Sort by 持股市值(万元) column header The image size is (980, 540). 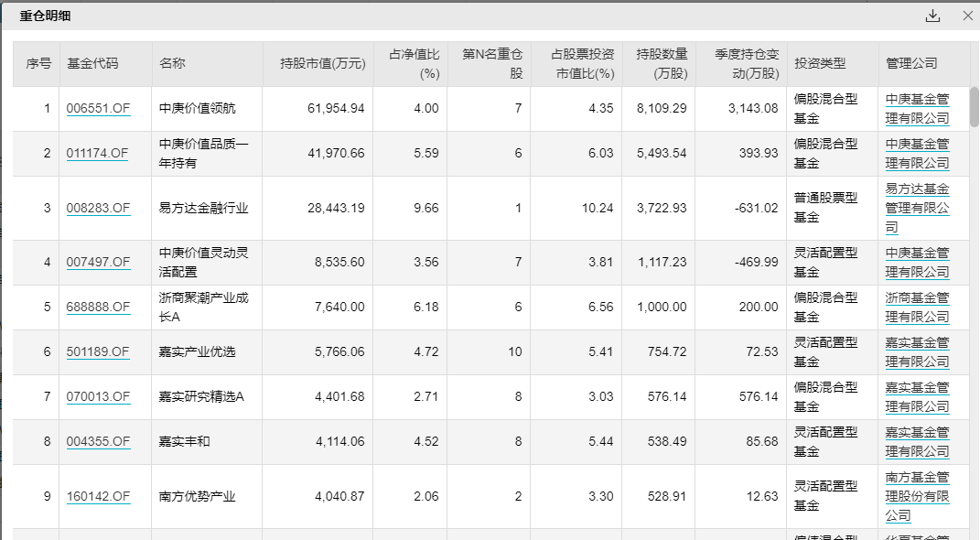318,64
